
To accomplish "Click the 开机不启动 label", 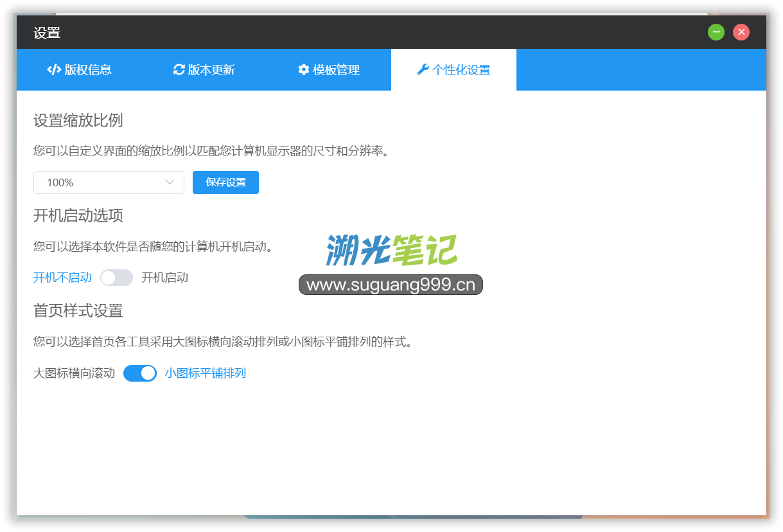I will coord(62,278).
